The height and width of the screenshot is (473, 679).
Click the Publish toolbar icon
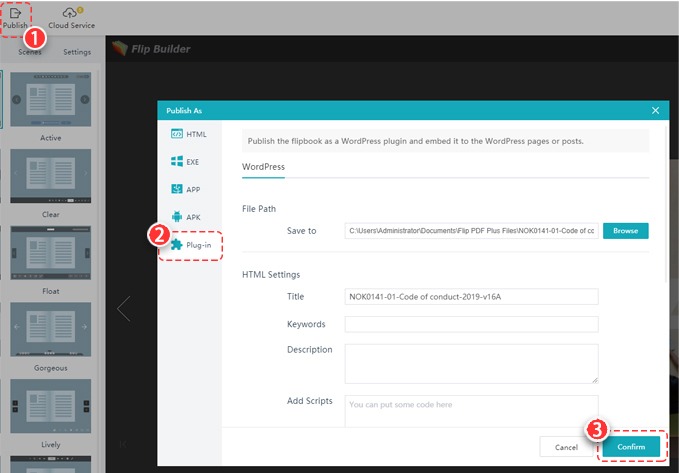(16, 19)
